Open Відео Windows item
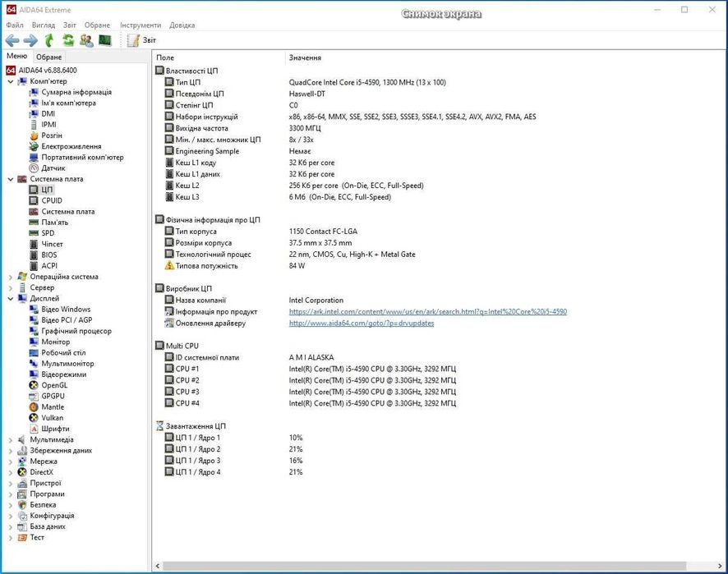728x574 pixels. (x=66, y=309)
